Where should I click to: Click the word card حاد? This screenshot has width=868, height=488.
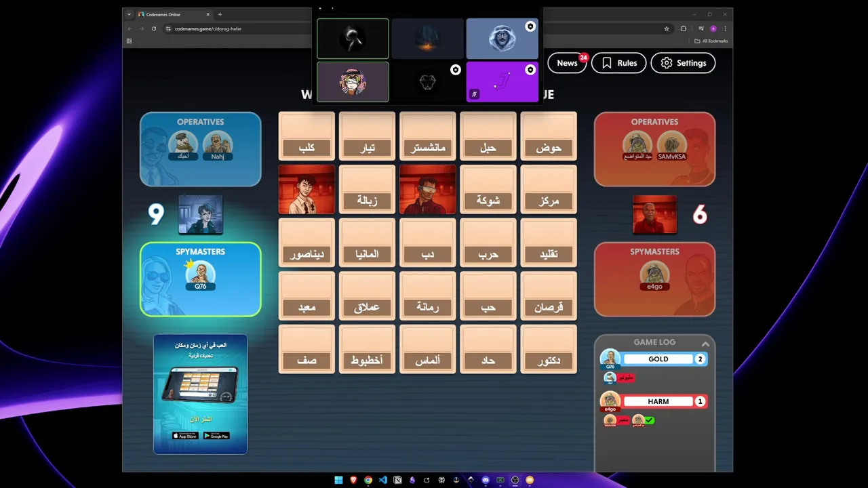pyautogui.click(x=488, y=349)
